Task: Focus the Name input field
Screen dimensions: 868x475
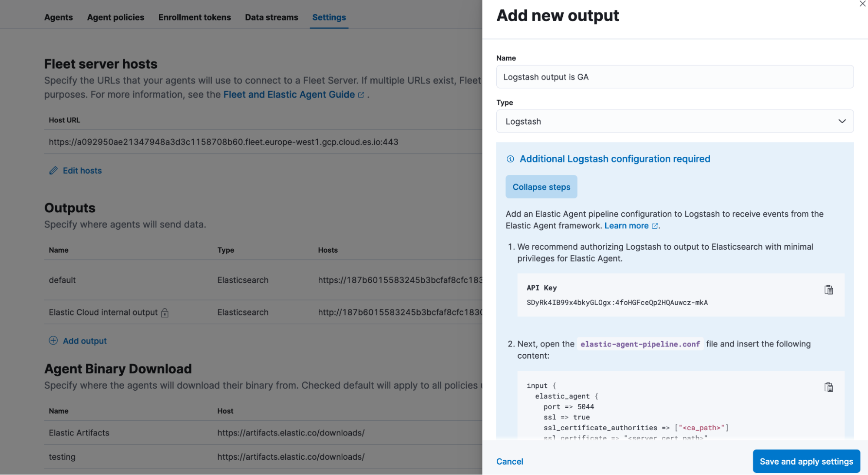Action: click(x=675, y=77)
